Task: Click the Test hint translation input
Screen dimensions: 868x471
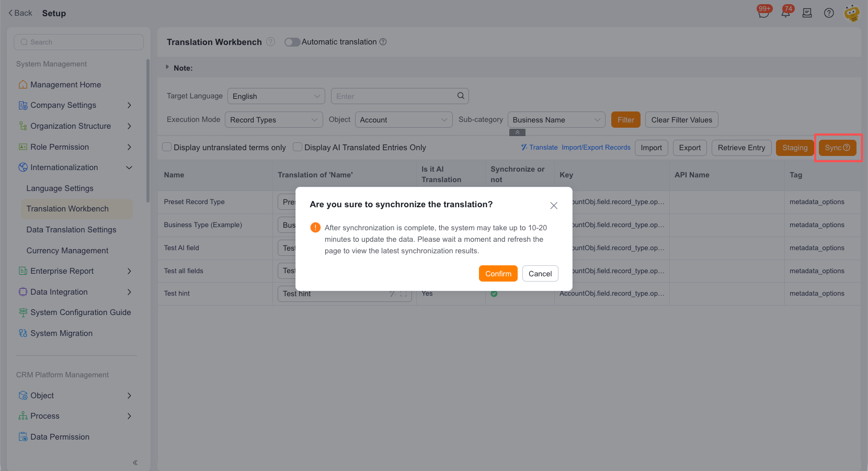Action: coord(345,294)
